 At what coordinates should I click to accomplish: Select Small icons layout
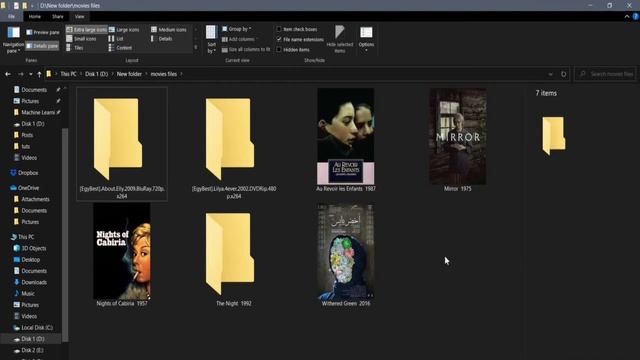(x=81, y=39)
